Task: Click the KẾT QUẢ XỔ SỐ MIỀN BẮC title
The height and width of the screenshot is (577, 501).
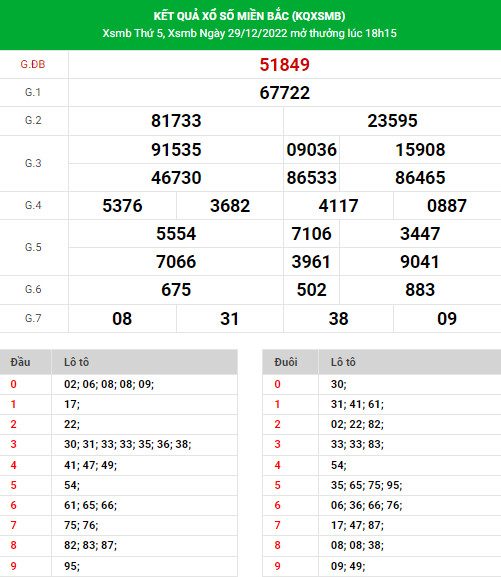Action: pyautogui.click(x=250, y=16)
